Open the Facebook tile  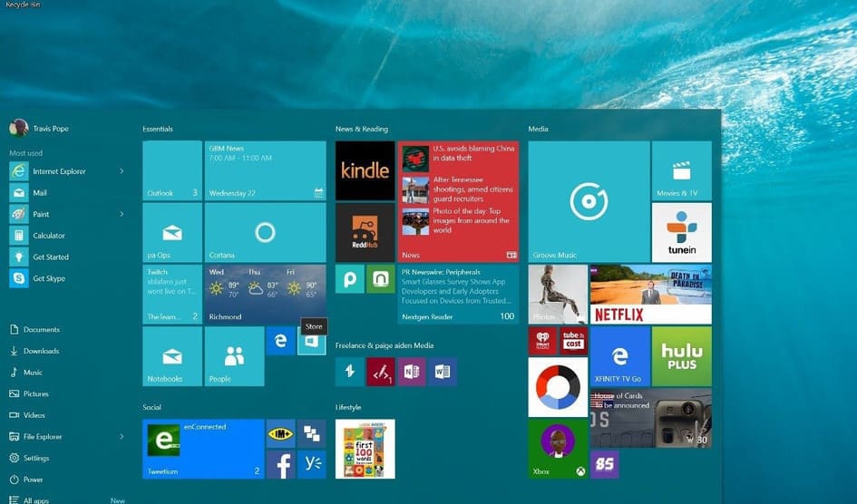(280, 464)
